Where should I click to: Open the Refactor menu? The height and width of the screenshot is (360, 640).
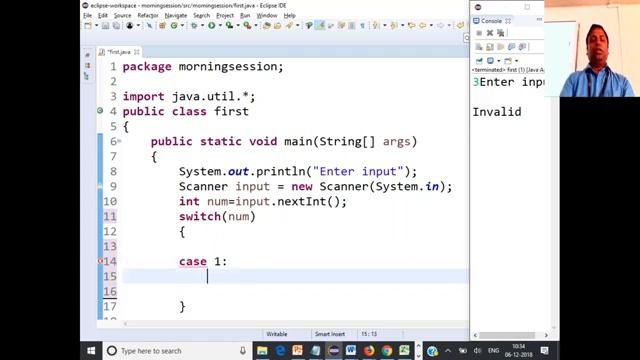coord(148,16)
